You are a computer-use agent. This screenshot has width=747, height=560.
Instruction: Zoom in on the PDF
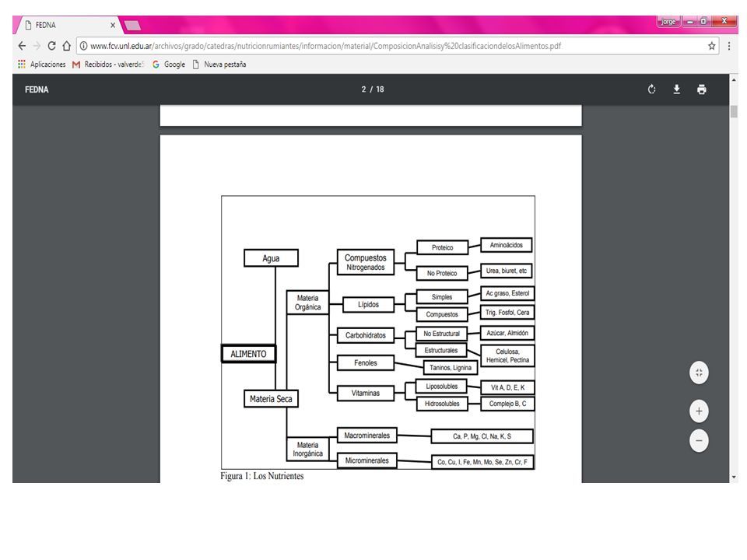(699, 411)
